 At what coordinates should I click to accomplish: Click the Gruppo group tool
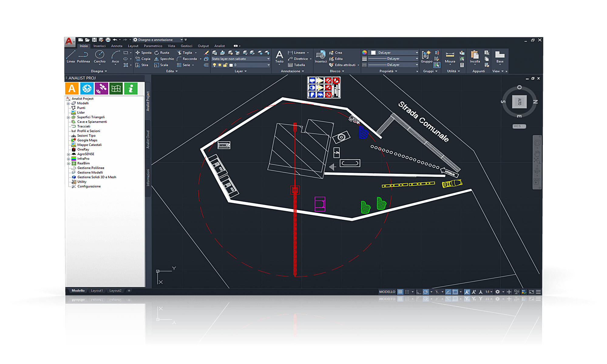tap(426, 57)
